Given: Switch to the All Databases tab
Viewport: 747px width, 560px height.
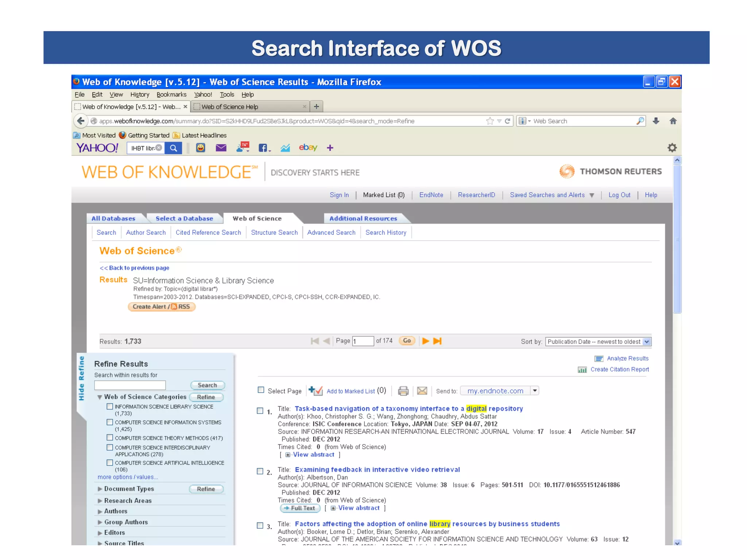Looking at the screenshot, I should (113, 218).
